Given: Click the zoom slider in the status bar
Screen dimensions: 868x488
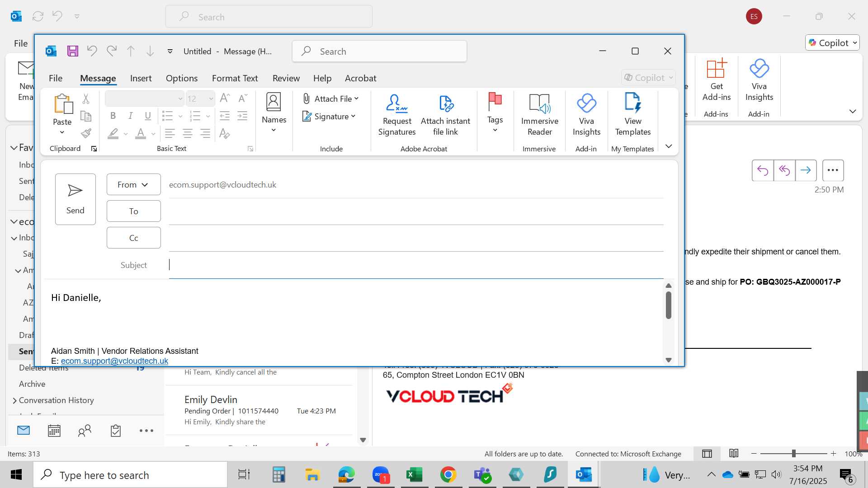Looking at the screenshot, I should tap(793, 453).
